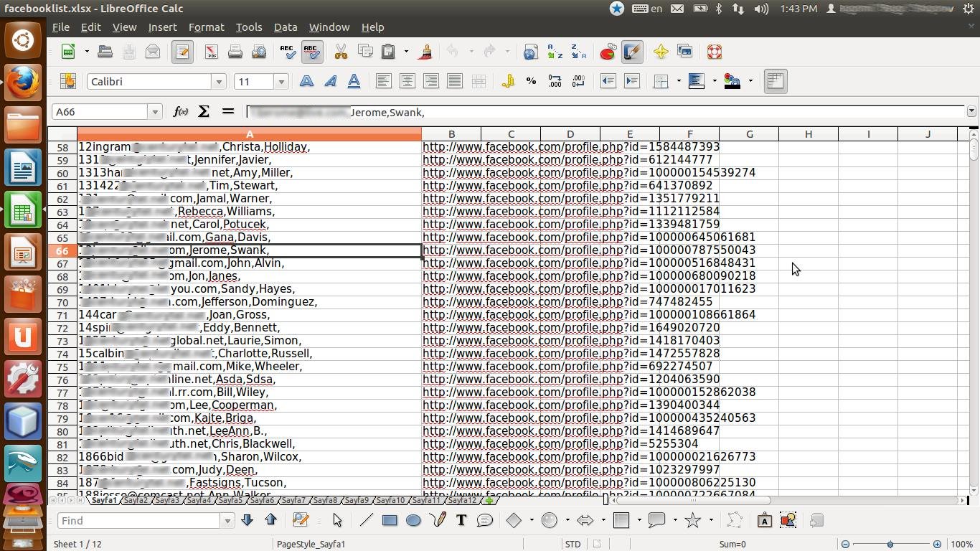The height and width of the screenshot is (551, 980).
Task: Open the Calibri font name dropdown
Action: pos(219,82)
